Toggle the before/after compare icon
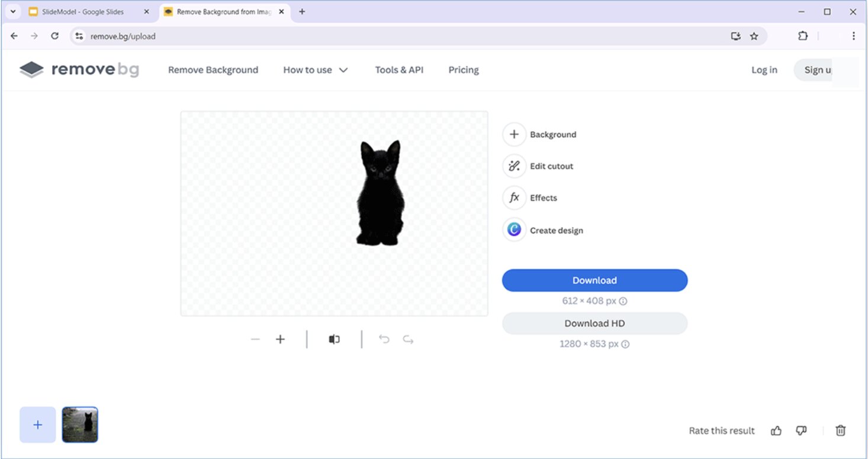This screenshot has height=459, width=868. 335,340
